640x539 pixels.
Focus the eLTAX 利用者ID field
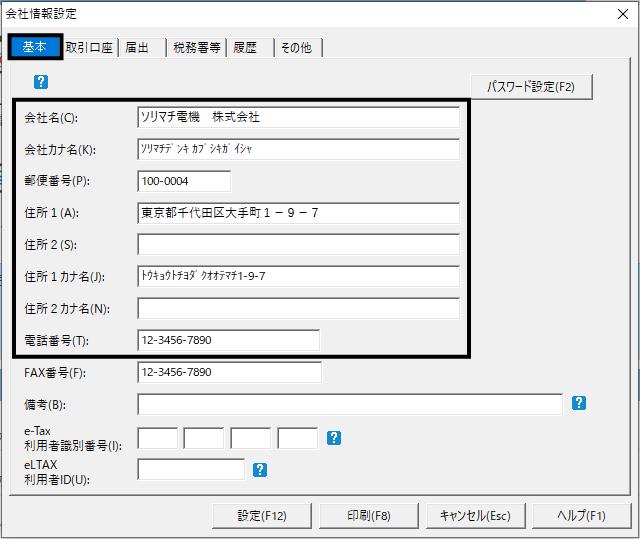(x=191, y=470)
